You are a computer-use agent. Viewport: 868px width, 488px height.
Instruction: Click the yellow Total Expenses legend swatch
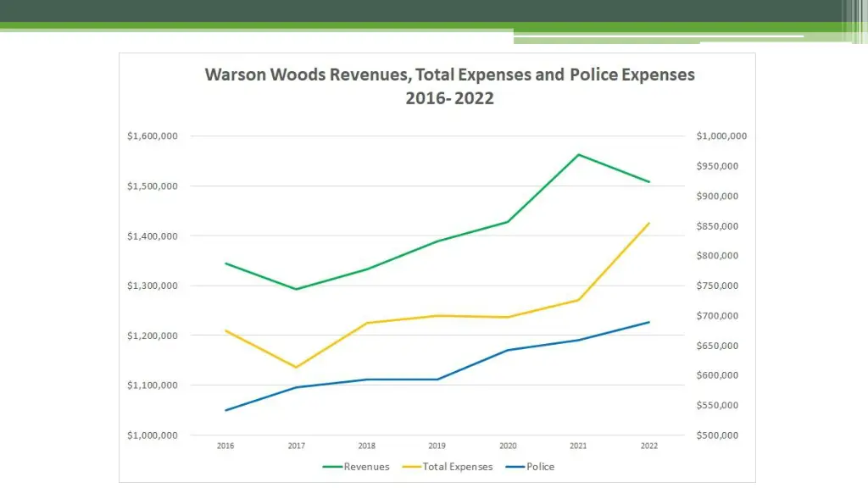pyautogui.click(x=410, y=467)
